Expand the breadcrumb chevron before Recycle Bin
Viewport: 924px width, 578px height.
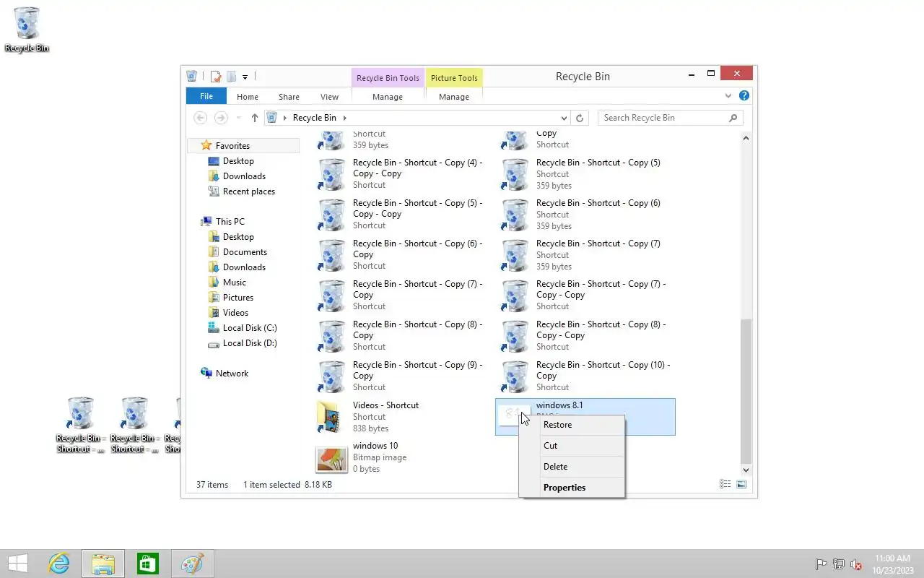click(284, 118)
